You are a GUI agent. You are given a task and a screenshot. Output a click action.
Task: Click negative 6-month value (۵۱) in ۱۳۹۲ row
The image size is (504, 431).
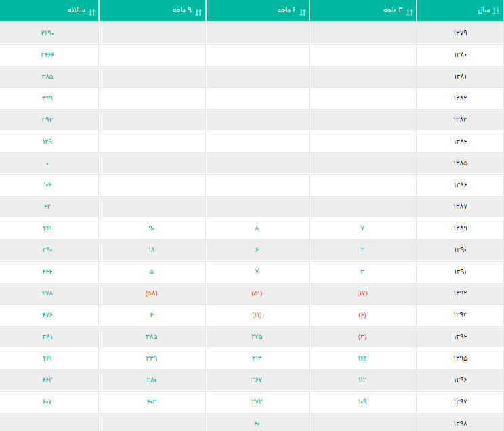pos(257,293)
